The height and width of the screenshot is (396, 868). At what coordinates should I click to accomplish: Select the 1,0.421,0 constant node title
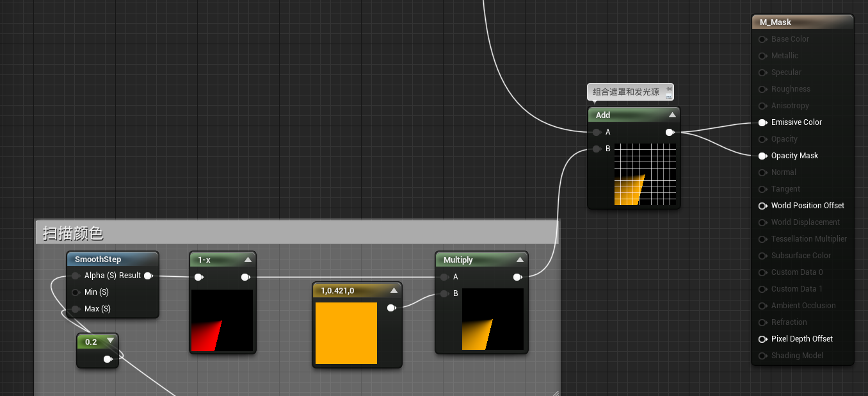(337, 291)
